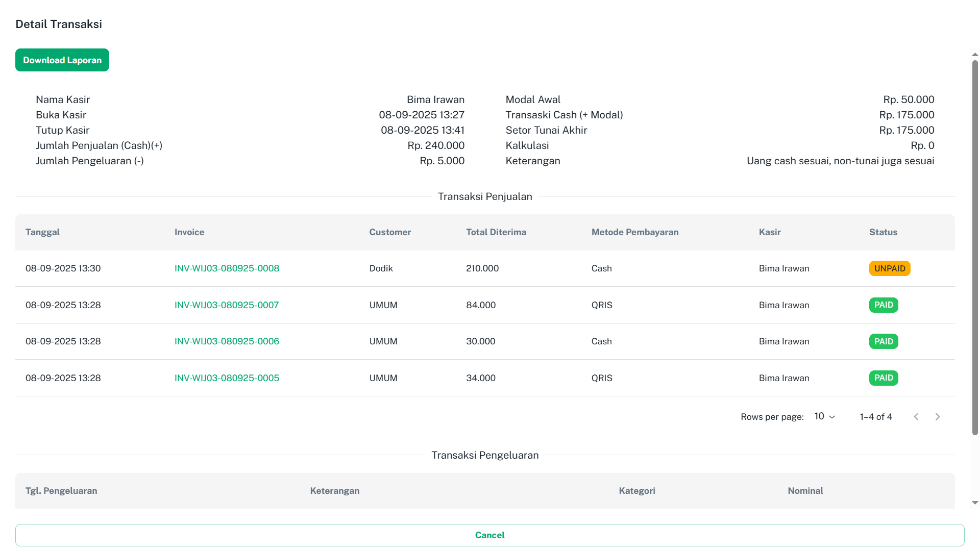Expand the rows per page dropdown

pyautogui.click(x=824, y=417)
